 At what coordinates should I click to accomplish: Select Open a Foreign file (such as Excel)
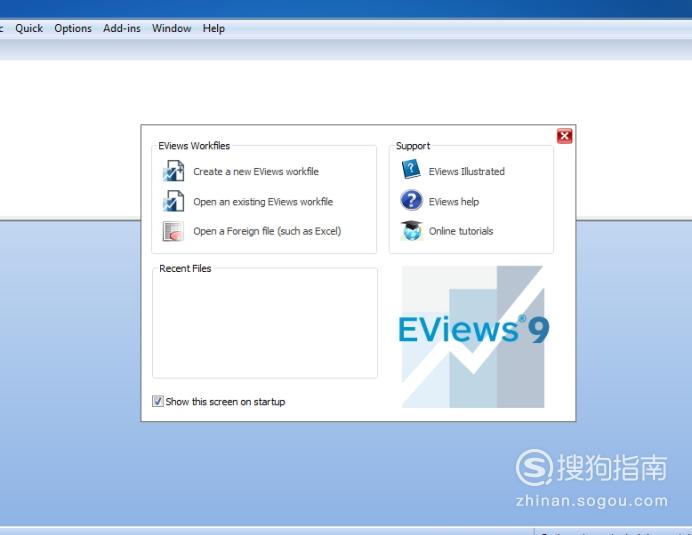coord(267,231)
